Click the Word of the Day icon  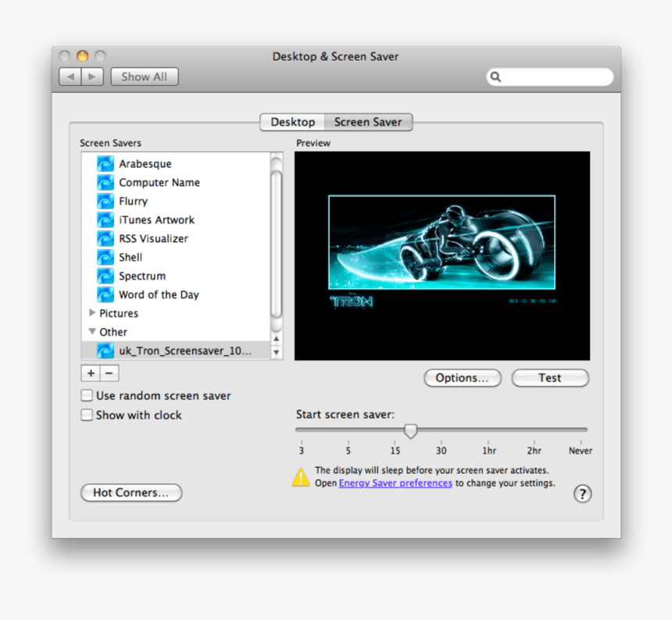point(105,294)
